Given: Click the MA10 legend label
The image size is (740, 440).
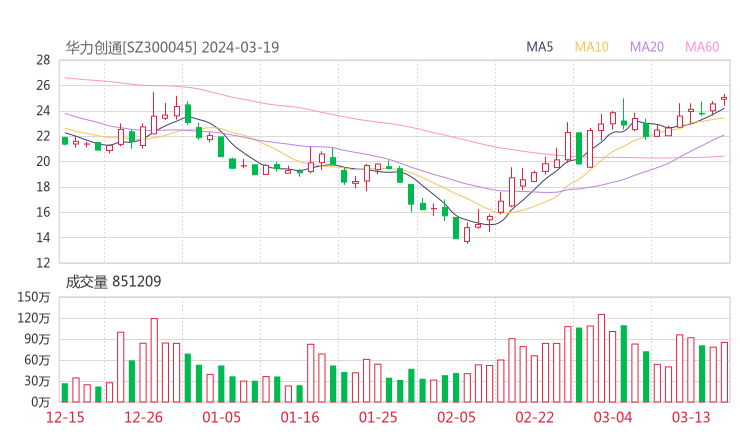Looking at the screenshot, I should click(x=591, y=47).
